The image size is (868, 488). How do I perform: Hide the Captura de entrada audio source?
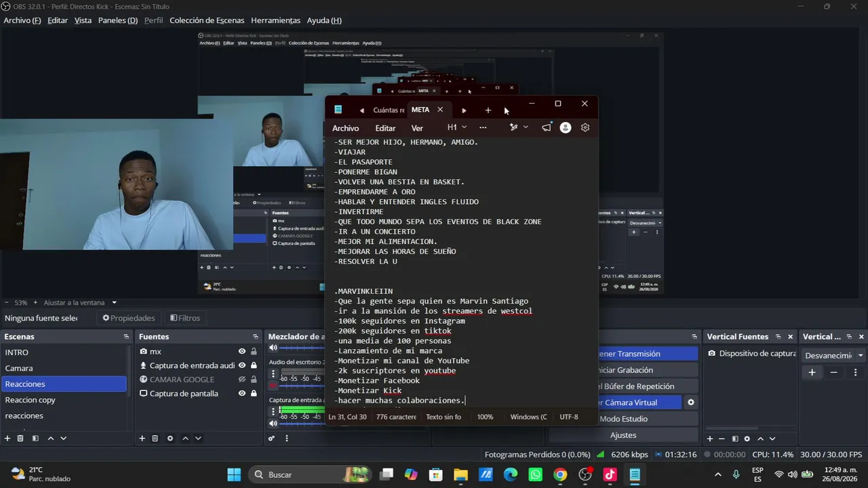(242, 365)
